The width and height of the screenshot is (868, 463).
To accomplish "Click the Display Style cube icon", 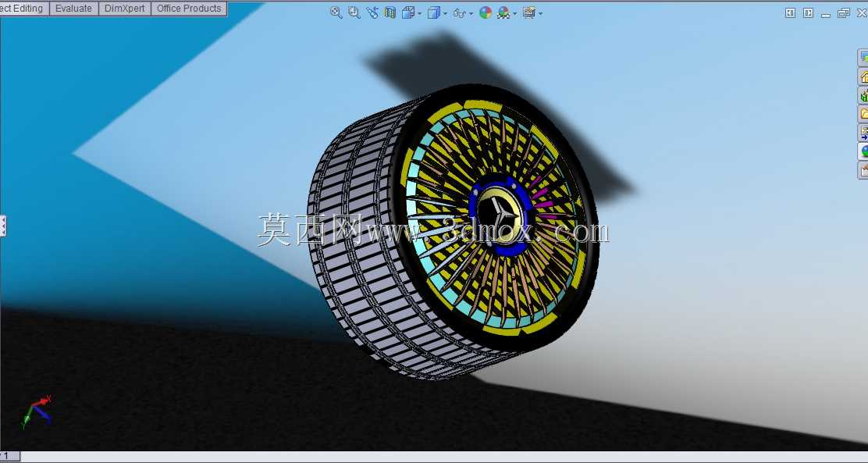I will [434, 12].
